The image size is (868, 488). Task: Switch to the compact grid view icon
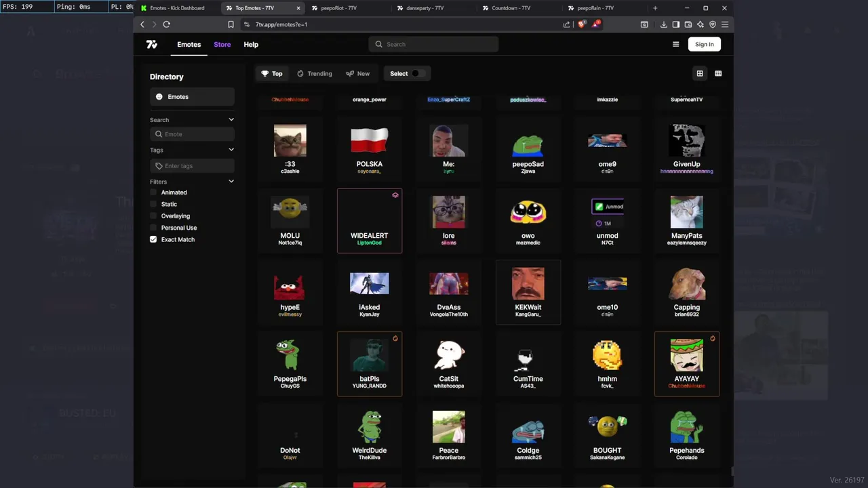[x=718, y=73]
